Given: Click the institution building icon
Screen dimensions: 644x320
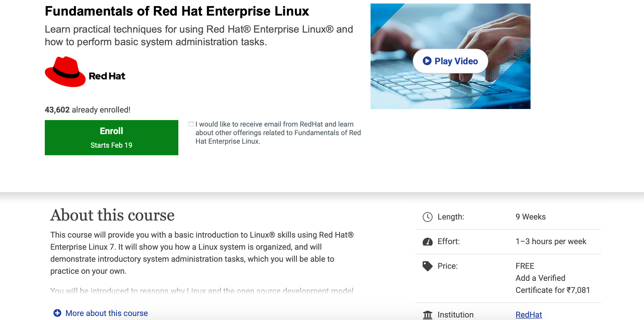Looking at the screenshot, I should click(x=427, y=315).
